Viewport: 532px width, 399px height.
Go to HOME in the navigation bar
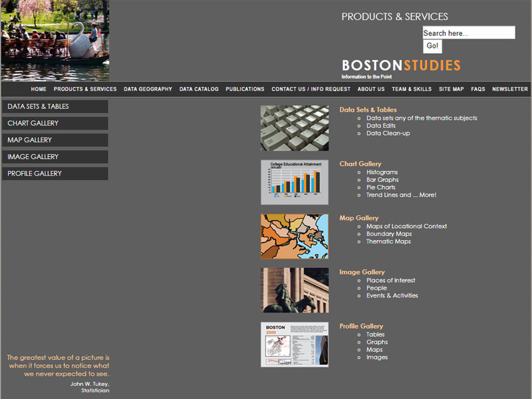pos(39,89)
